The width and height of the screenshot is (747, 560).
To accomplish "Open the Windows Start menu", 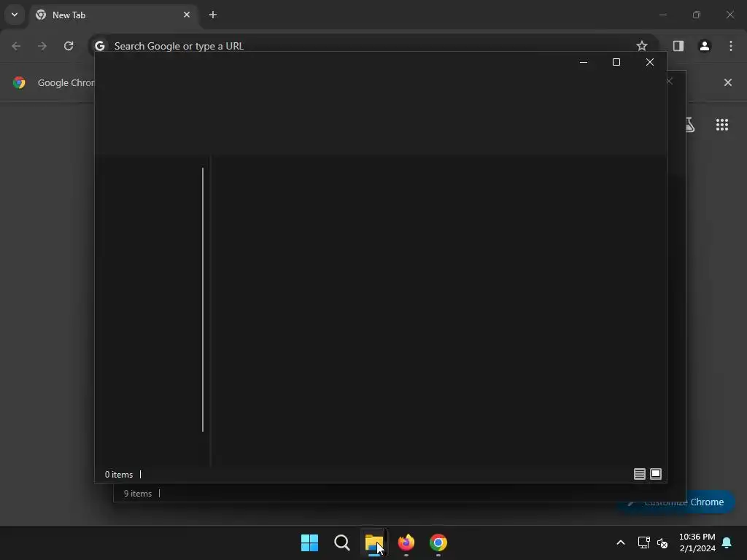I will 309,542.
